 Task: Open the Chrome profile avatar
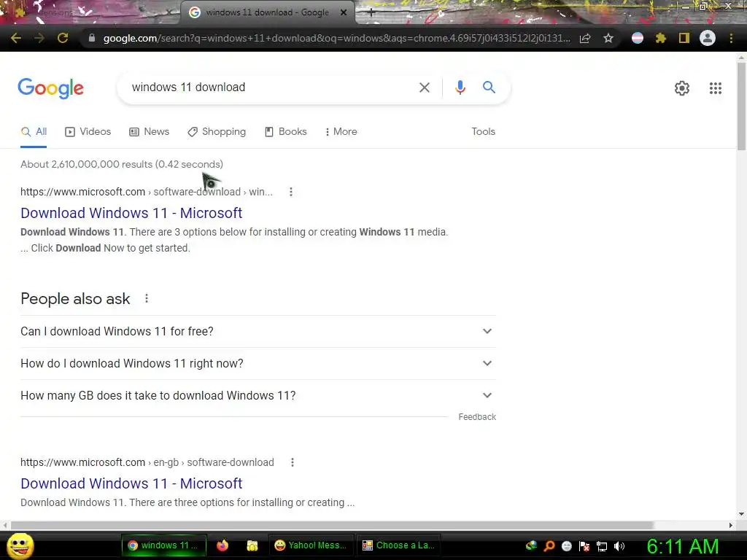[x=708, y=38]
